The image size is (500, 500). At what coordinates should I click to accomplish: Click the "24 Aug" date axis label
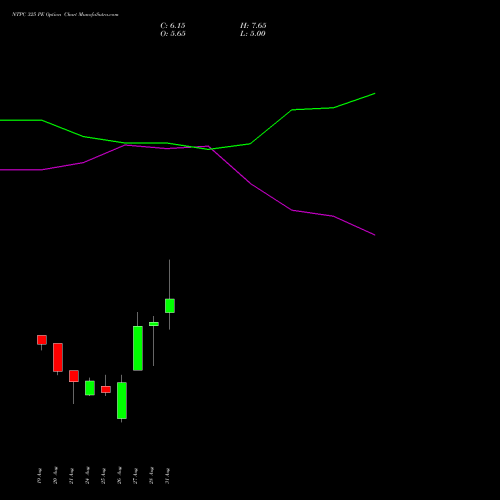coord(87,476)
